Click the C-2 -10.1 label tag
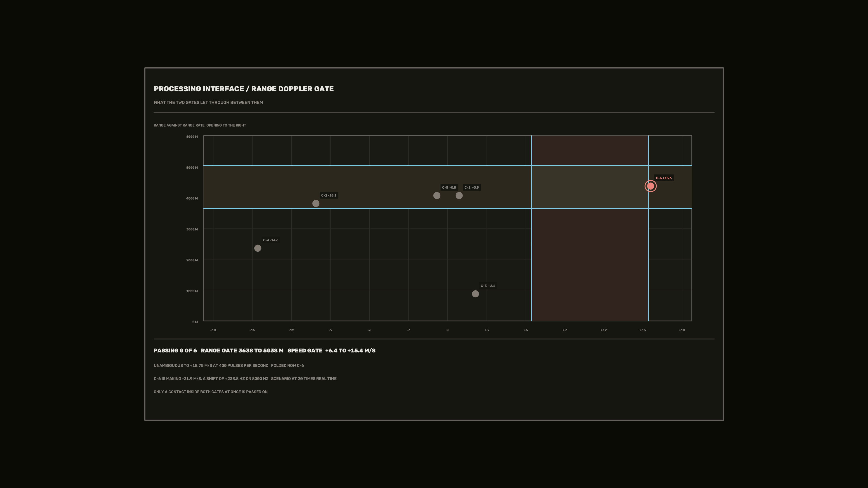The image size is (868, 488). 328,195
